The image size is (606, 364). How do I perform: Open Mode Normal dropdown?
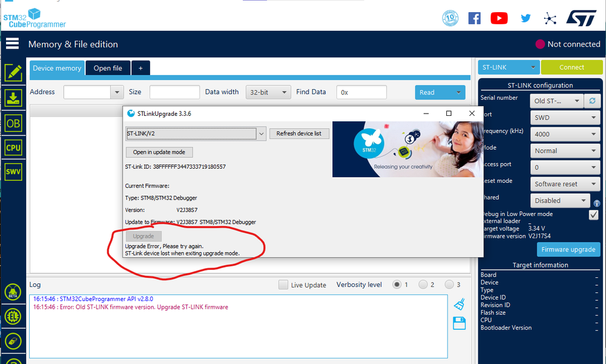coord(565,150)
